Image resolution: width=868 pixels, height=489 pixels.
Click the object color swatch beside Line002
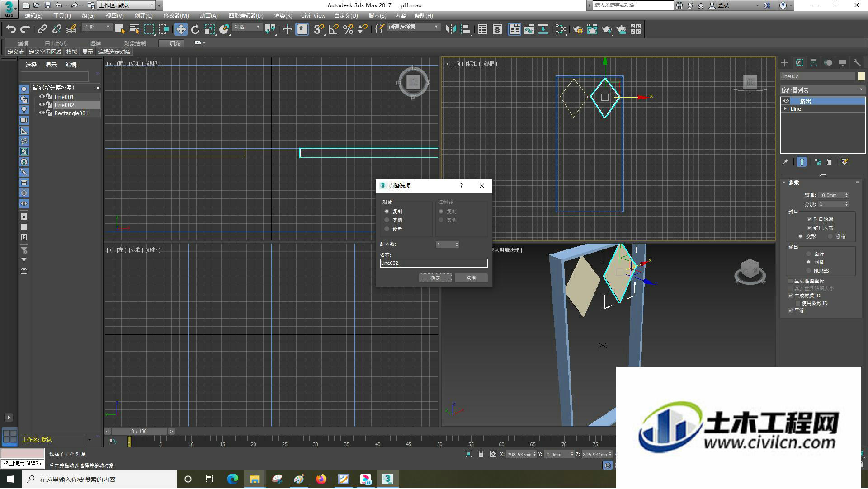click(861, 76)
